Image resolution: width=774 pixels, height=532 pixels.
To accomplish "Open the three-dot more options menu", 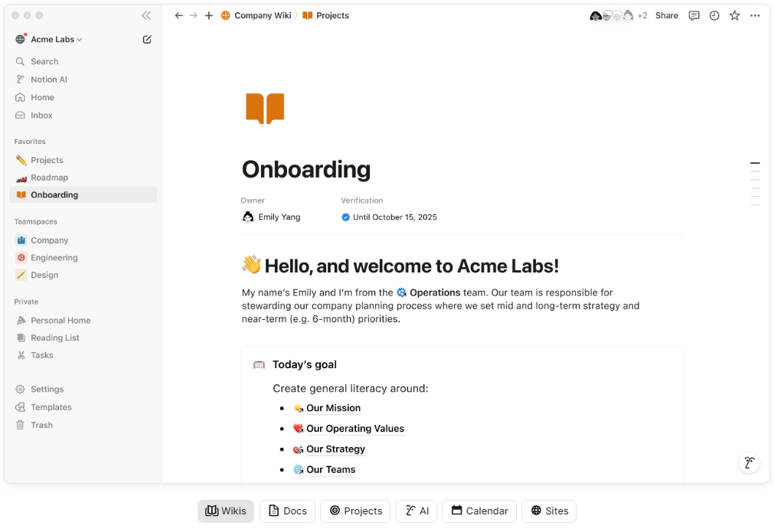I will (755, 16).
